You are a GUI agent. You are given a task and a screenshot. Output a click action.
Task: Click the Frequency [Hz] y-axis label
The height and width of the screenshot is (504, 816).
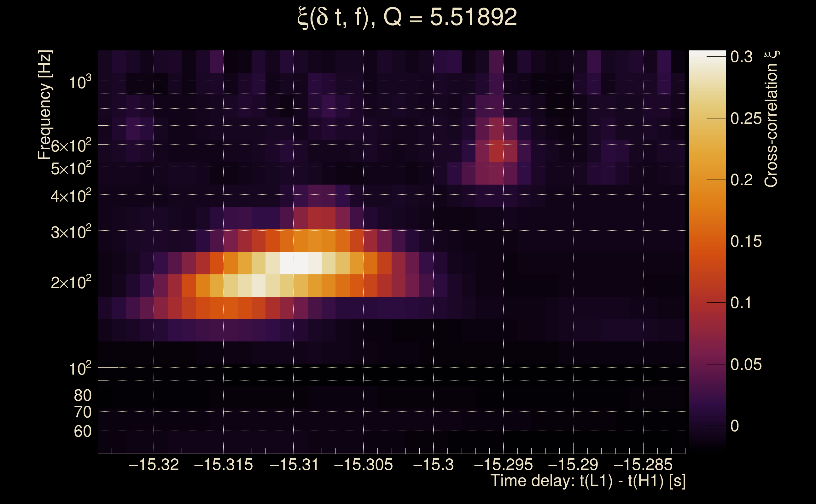pos(45,105)
